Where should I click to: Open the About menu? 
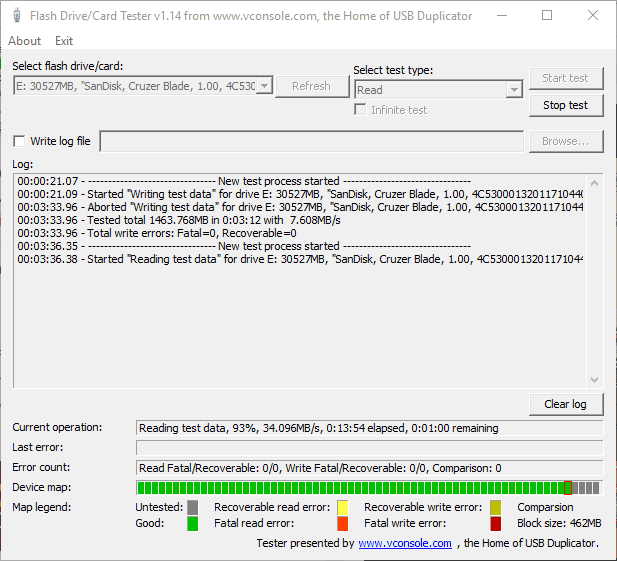24,41
